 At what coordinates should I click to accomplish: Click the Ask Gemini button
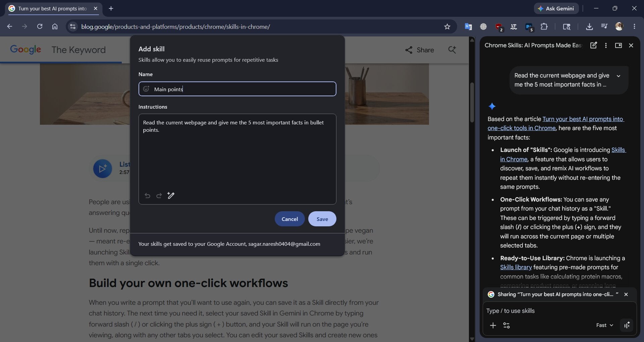click(x=556, y=8)
